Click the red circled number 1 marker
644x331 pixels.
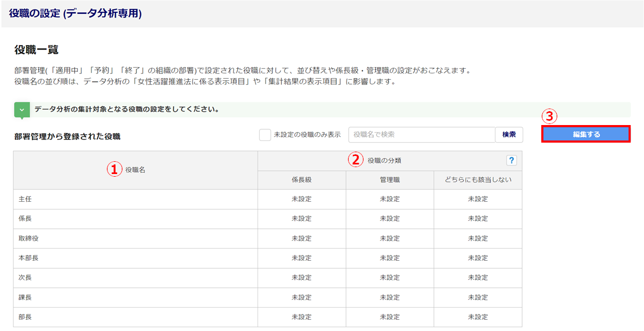point(113,169)
